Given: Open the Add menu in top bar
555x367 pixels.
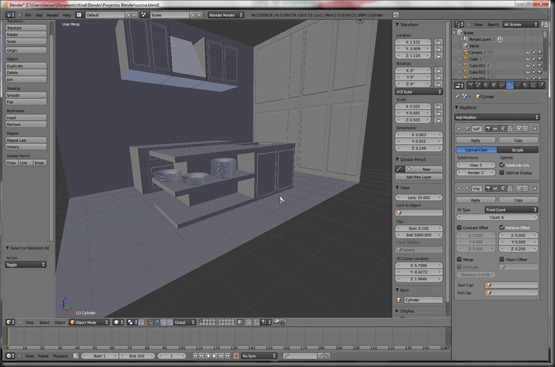Looking at the screenshot, I should point(39,15).
